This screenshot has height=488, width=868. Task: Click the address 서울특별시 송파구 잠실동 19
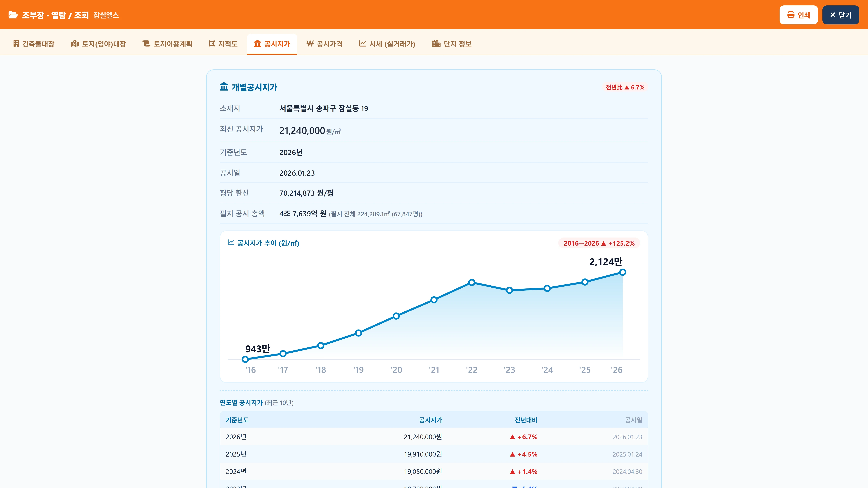point(324,108)
